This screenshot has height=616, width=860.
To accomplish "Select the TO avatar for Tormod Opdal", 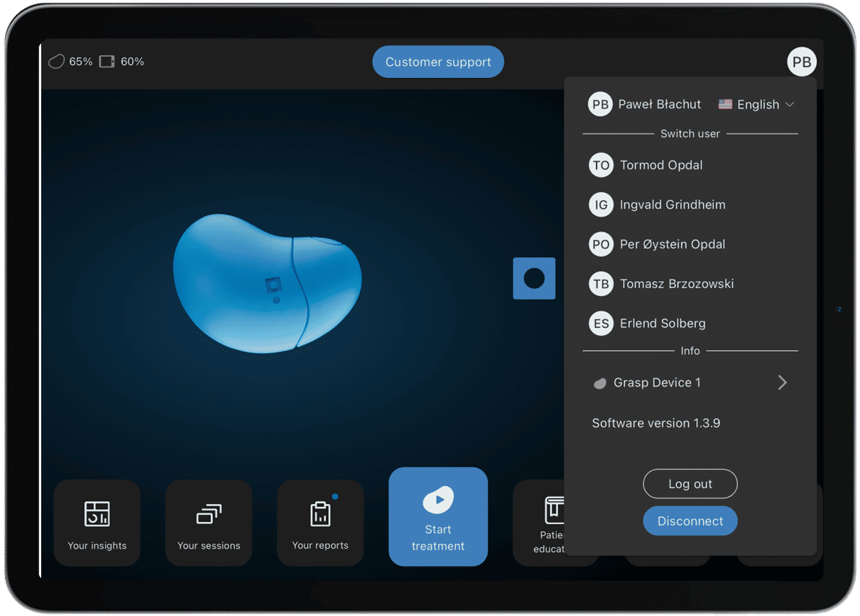I will (601, 165).
